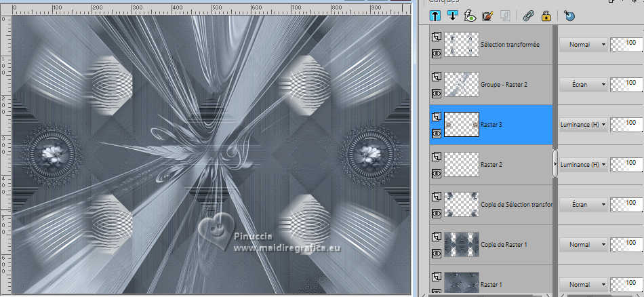Open Luminance (H) blend dropdown for Raster 3
This screenshot has height=297, width=644.
tap(583, 125)
